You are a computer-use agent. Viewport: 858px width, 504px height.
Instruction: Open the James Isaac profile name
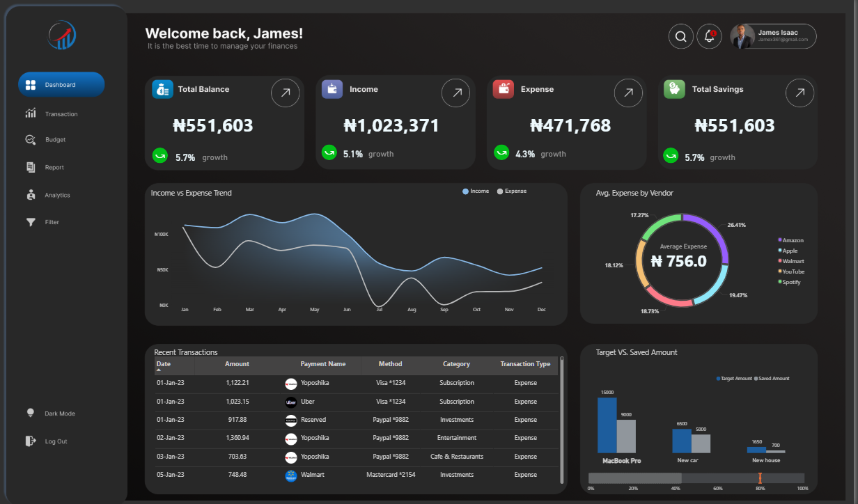pos(778,32)
